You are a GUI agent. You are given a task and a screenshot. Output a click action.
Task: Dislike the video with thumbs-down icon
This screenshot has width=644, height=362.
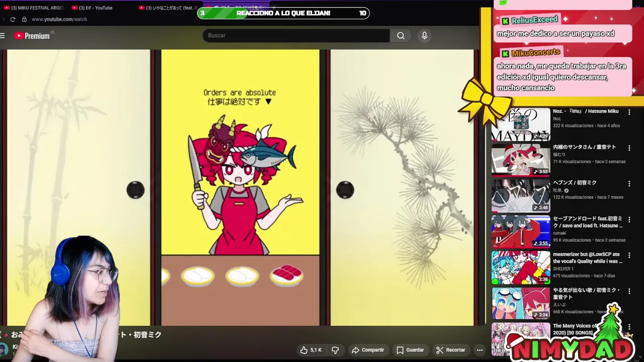click(335, 350)
